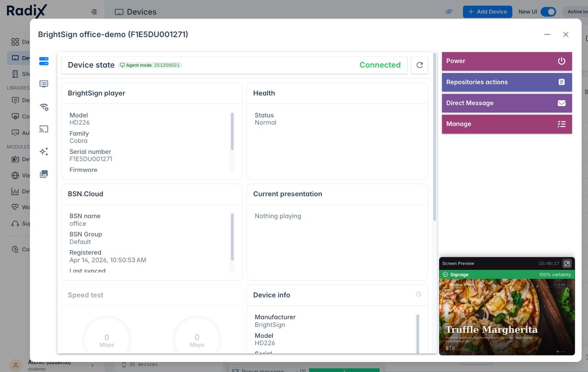588x372 pixels.
Task: Click the admin user avatar
Action: click(15, 365)
